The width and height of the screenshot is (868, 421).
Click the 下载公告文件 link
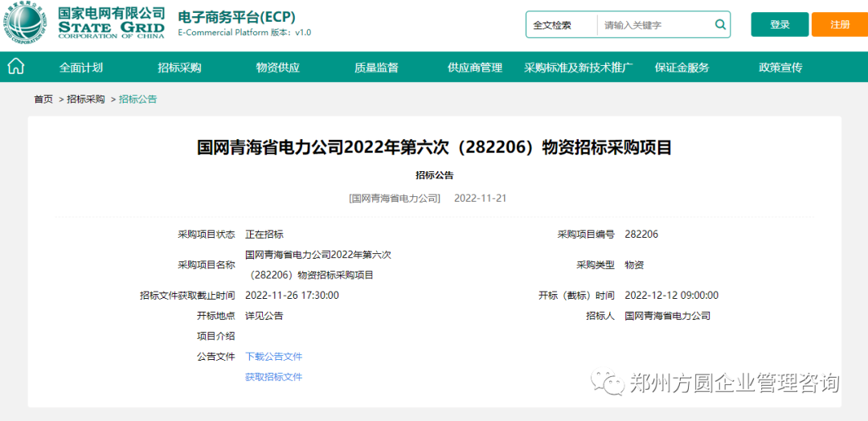[274, 356]
